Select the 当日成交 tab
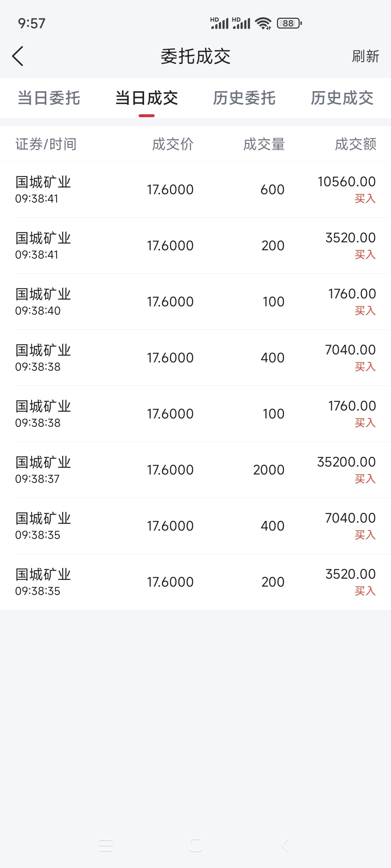This screenshot has height=868, width=391. [x=147, y=98]
